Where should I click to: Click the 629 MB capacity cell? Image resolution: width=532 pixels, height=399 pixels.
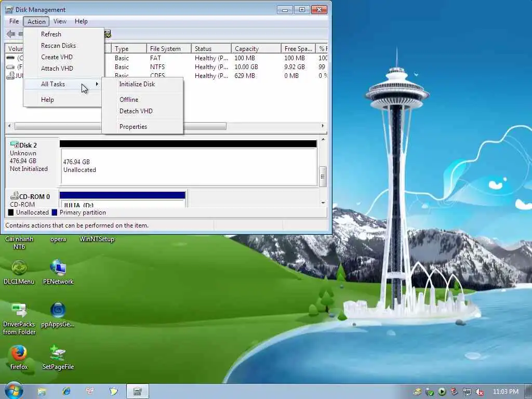(245, 76)
